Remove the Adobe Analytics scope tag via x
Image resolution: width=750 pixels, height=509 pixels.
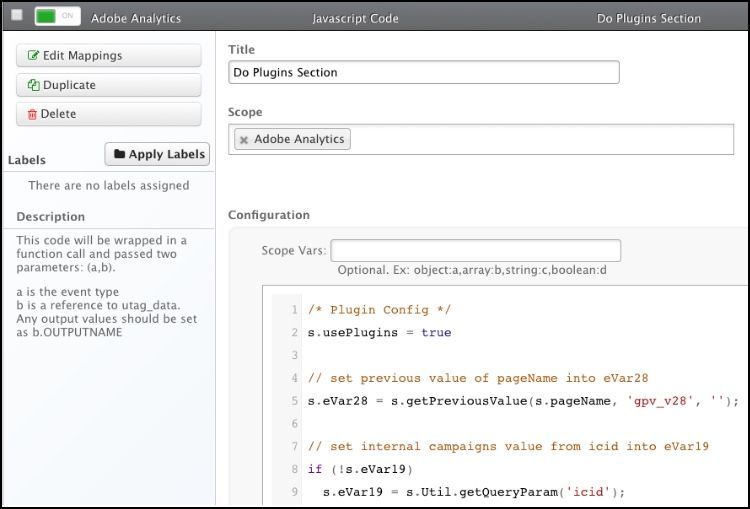coord(244,140)
